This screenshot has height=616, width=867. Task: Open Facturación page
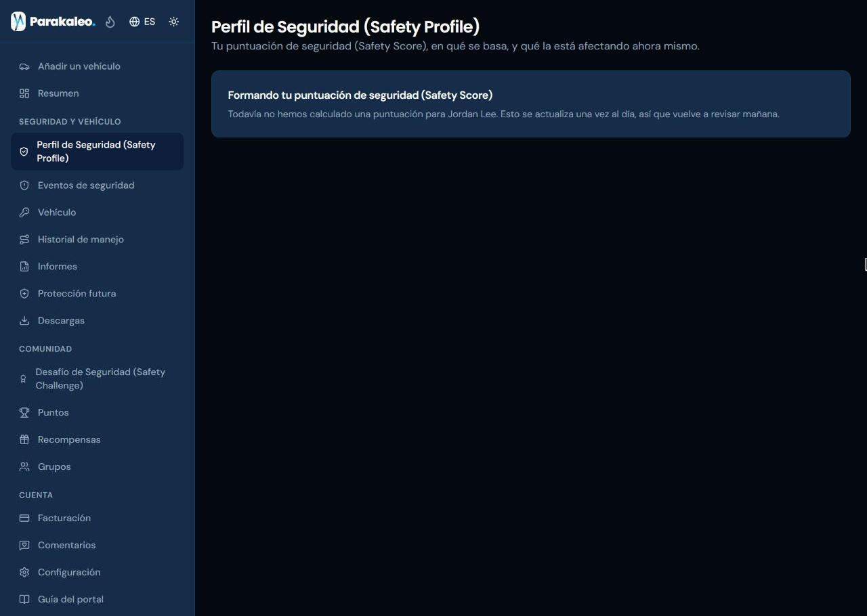click(97, 519)
